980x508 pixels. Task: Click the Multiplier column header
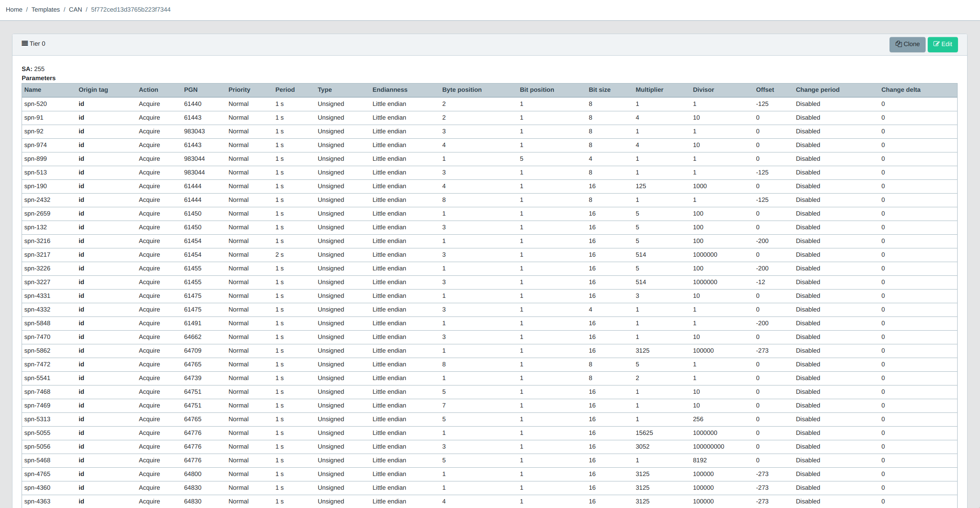649,90
